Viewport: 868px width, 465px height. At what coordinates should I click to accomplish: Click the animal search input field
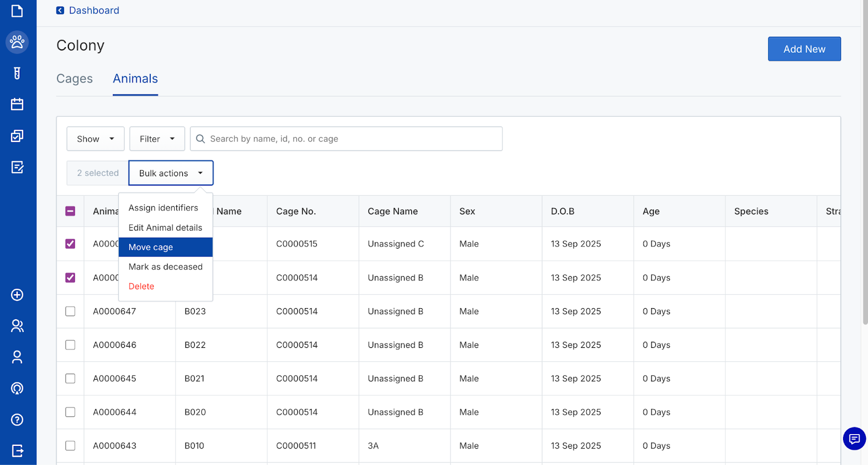[x=353, y=139]
